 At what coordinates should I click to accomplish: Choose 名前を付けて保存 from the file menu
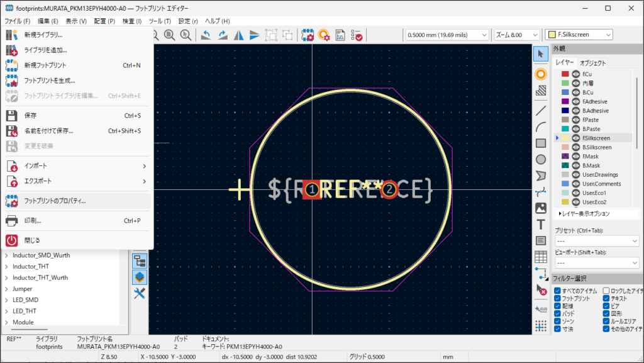click(x=48, y=131)
